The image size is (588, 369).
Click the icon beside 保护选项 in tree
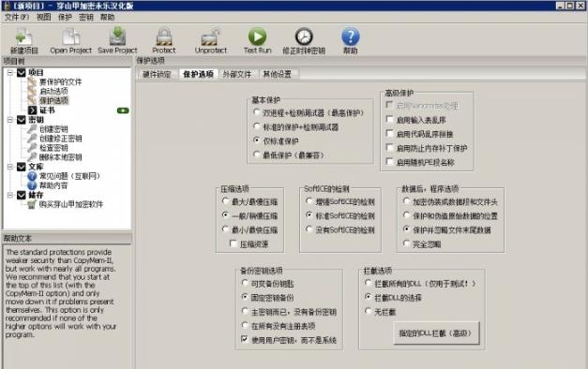(x=32, y=100)
